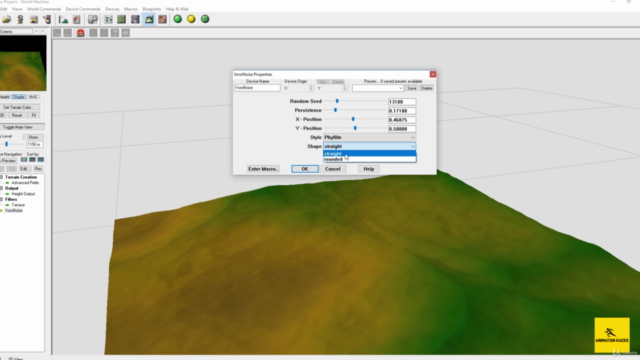This screenshot has height=360, width=640.
Task: Open the World Commands menu
Action: click(x=44, y=9)
